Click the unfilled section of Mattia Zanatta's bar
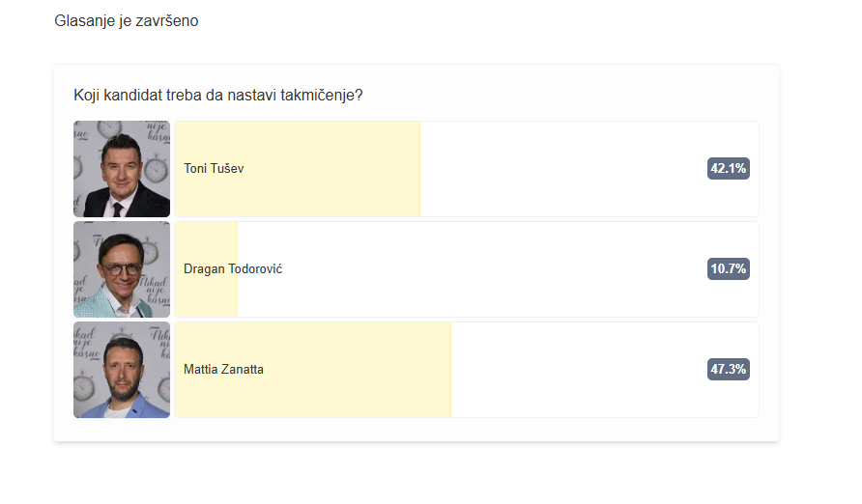The image size is (862, 504). 579,370
